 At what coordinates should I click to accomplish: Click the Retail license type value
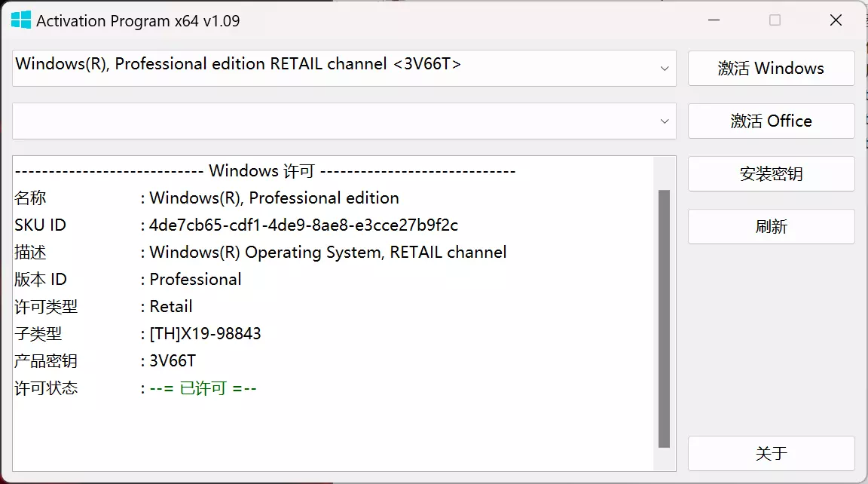point(171,306)
